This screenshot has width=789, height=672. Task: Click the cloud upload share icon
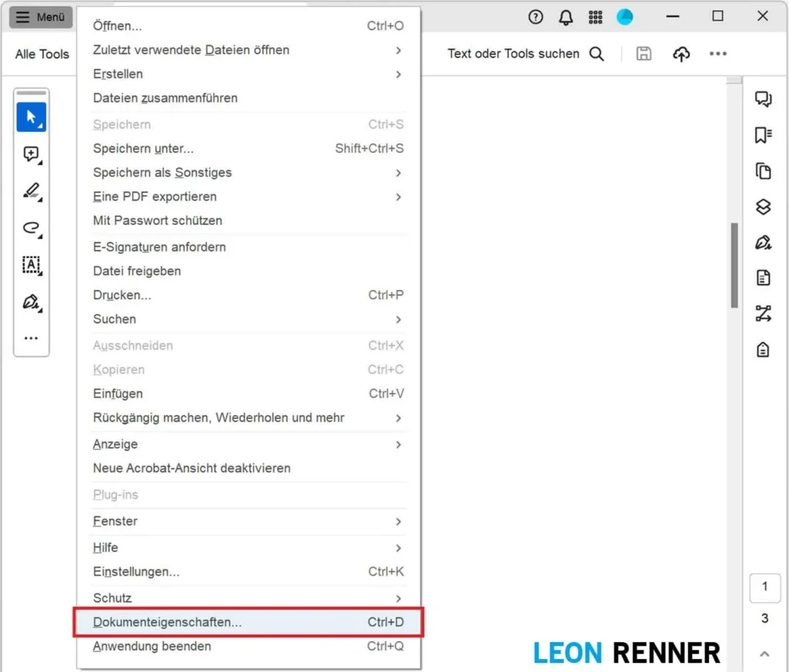pos(680,54)
